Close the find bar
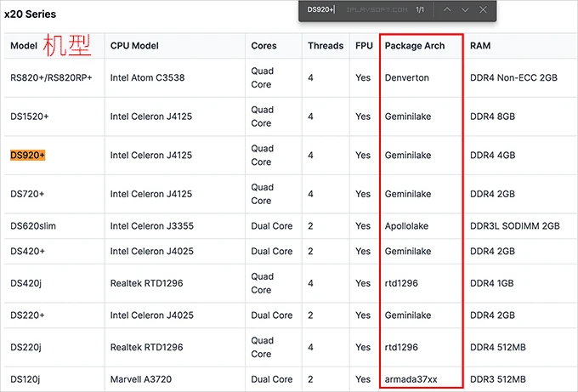 coord(483,9)
